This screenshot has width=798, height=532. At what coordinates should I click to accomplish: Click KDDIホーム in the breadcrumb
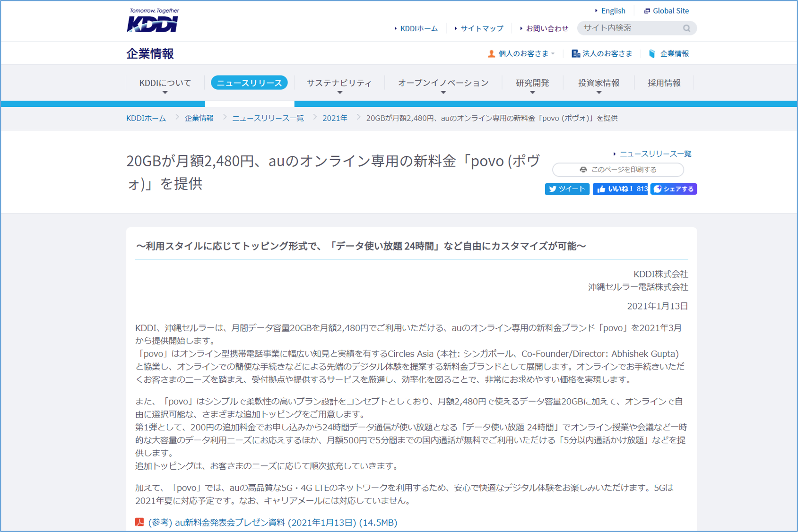click(x=146, y=118)
